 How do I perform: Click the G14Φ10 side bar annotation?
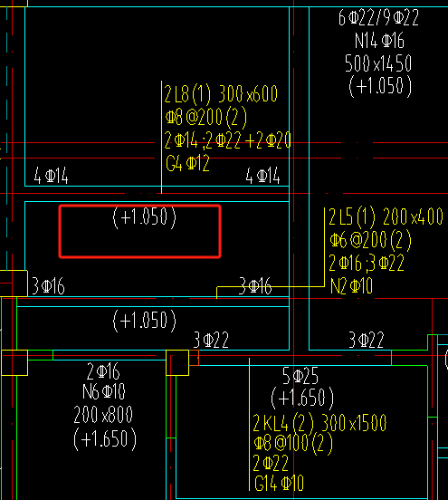click(x=279, y=483)
